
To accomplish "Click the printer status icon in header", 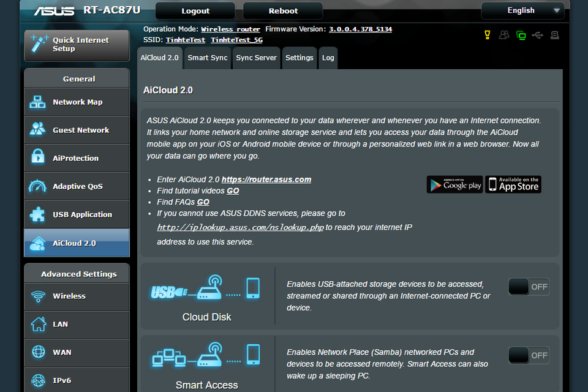I will coord(555,36).
